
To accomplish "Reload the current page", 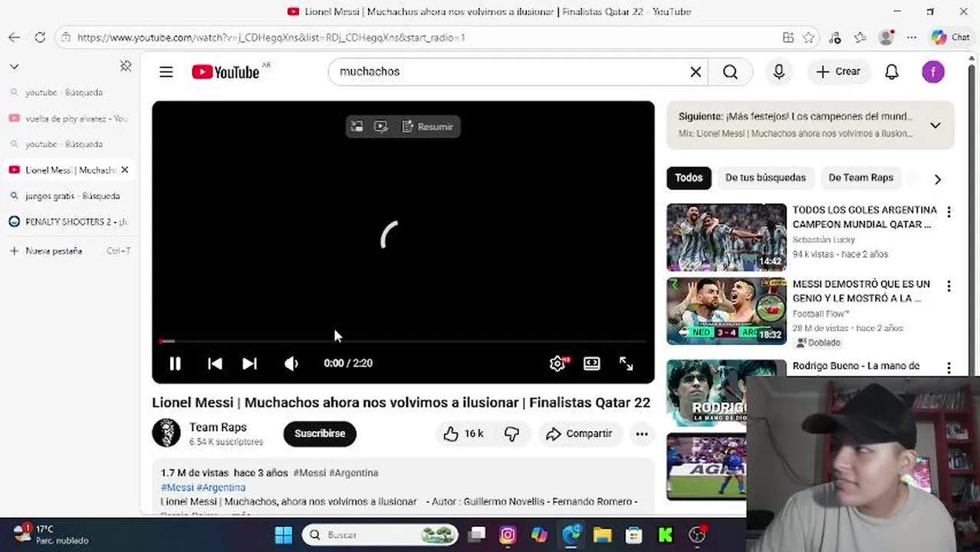I will (40, 37).
